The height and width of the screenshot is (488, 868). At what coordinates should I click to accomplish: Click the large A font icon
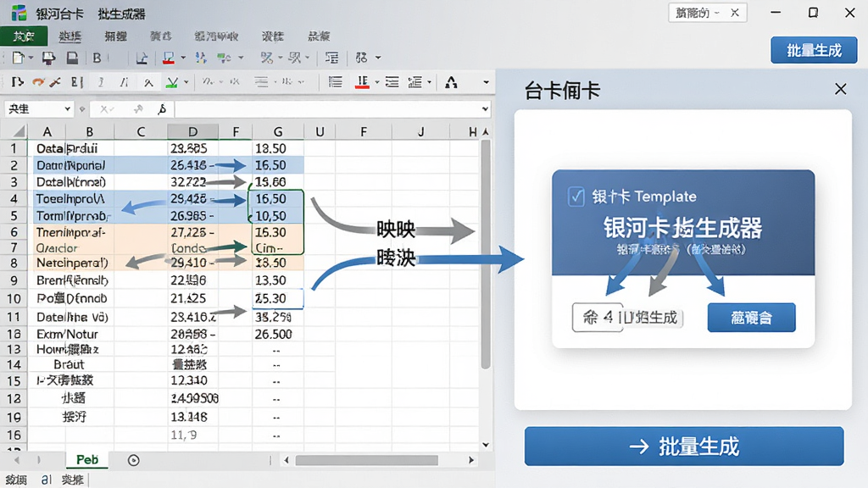click(451, 82)
